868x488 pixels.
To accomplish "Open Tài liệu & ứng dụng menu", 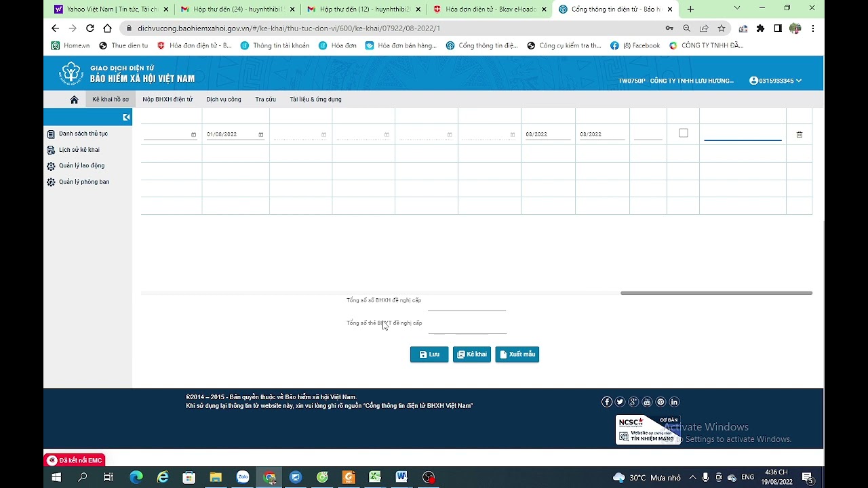I will [x=315, y=100].
